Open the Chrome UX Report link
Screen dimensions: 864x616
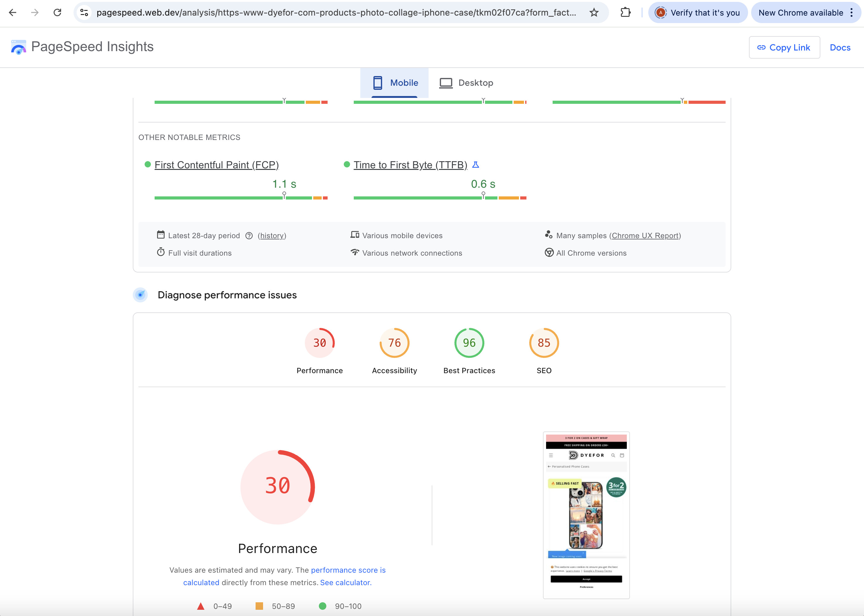point(645,236)
